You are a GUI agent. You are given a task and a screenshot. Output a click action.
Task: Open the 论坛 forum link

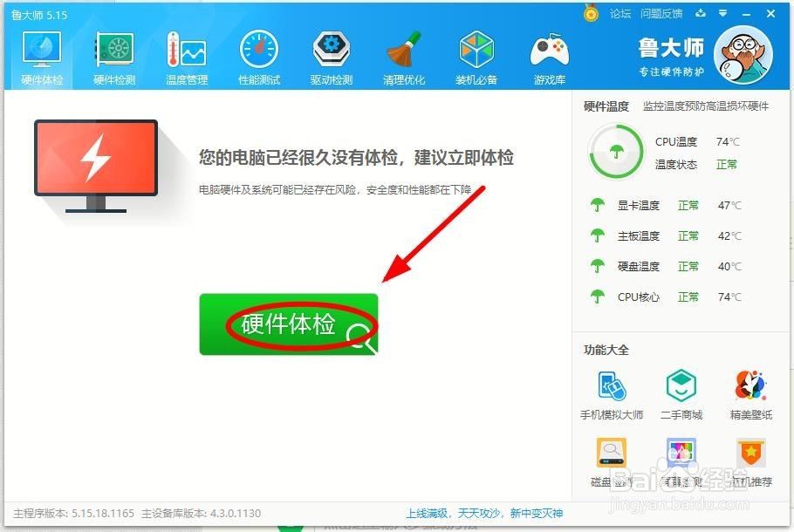[620, 14]
